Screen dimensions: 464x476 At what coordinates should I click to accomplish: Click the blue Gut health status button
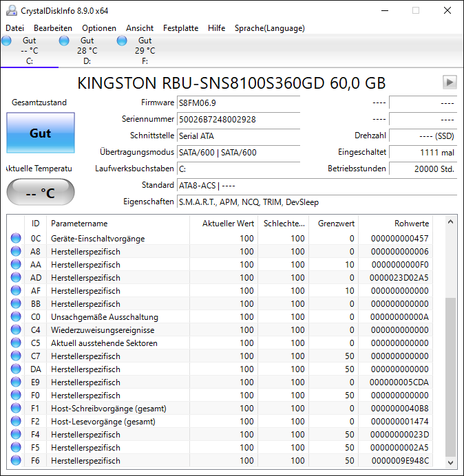[41, 133]
